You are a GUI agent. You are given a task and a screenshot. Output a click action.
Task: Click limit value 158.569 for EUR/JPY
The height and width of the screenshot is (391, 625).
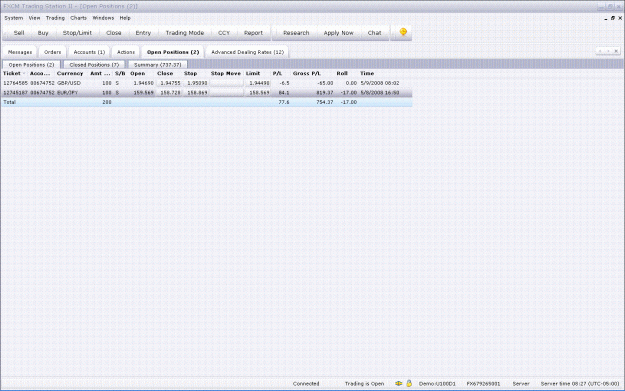[259, 92]
